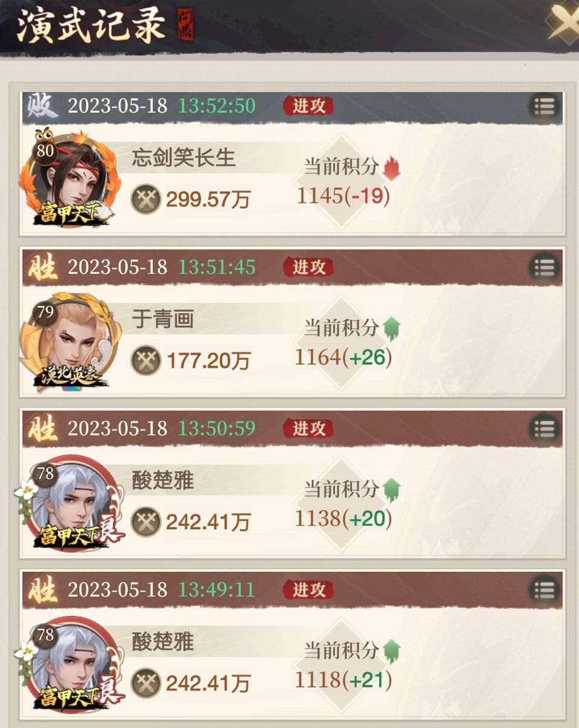Open details list icon for 13:51:45 record
The image size is (579, 728).
click(544, 268)
